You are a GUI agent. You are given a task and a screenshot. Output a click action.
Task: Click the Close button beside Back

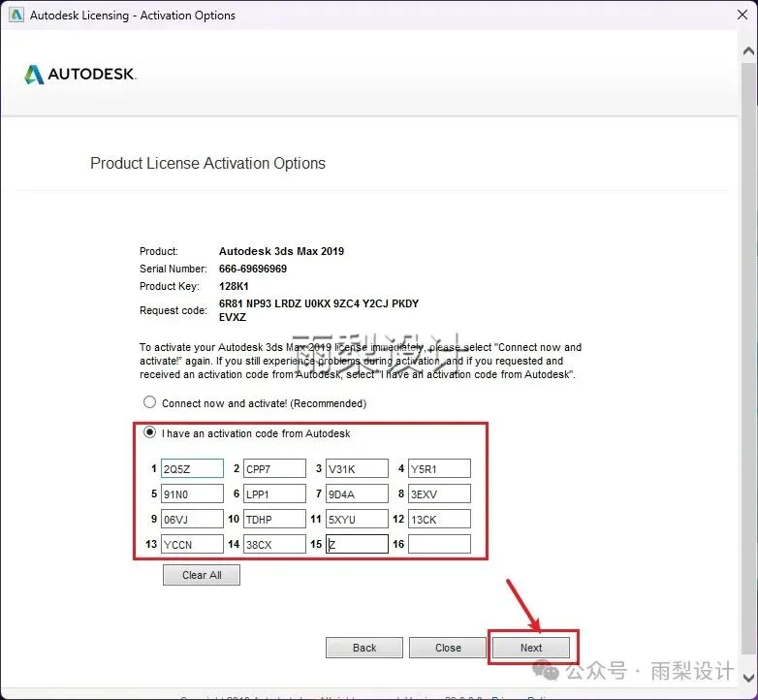point(448,648)
